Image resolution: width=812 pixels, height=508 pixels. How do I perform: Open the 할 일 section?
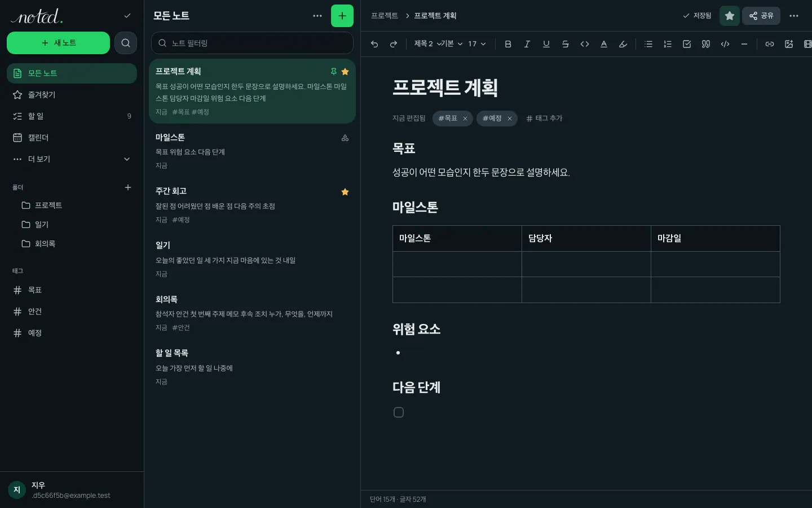pyautogui.click(x=72, y=116)
